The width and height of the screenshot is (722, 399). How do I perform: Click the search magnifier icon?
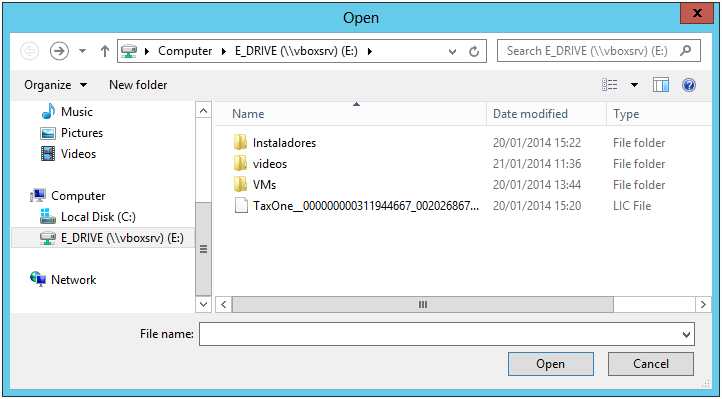(x=686, y=50)
